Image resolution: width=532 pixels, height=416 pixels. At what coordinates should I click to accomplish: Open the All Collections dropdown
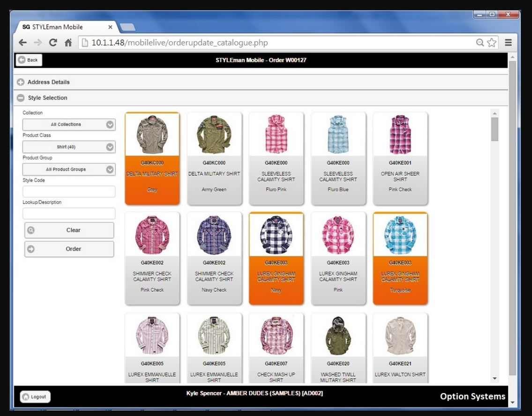click(69, 125)
